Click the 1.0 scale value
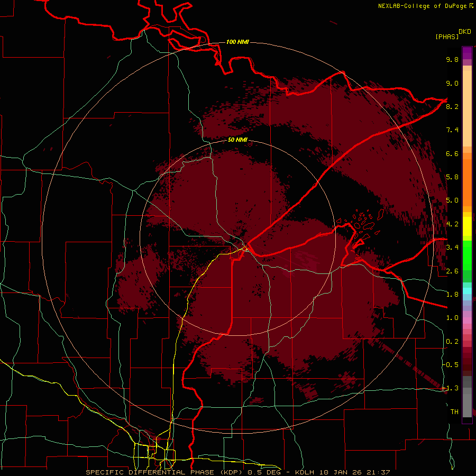The height and width of the screenshot is (476, 476). click(452, 318)
